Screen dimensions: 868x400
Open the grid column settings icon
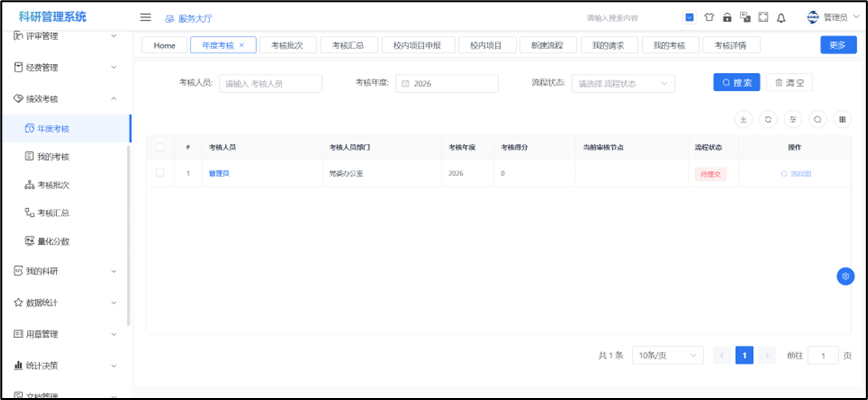[x=842, y=119]
